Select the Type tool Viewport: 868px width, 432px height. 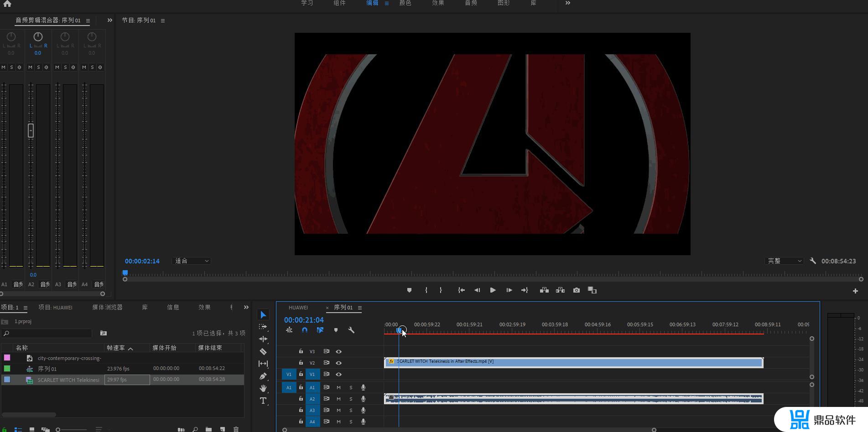point(263,401)
